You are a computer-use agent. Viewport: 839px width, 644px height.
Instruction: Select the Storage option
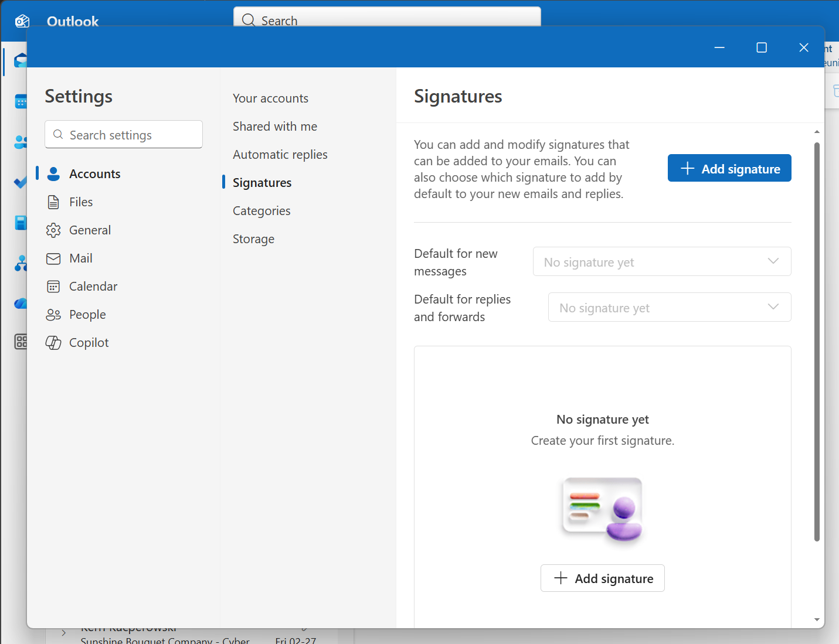tap(253, 239)
